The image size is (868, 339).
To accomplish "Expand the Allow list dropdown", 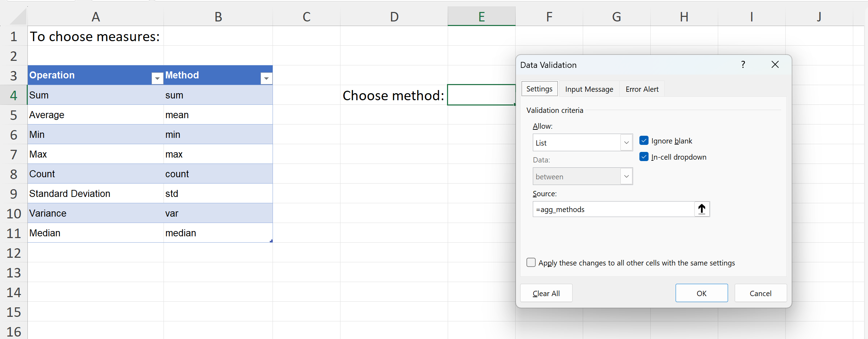I will coord(626,143).
